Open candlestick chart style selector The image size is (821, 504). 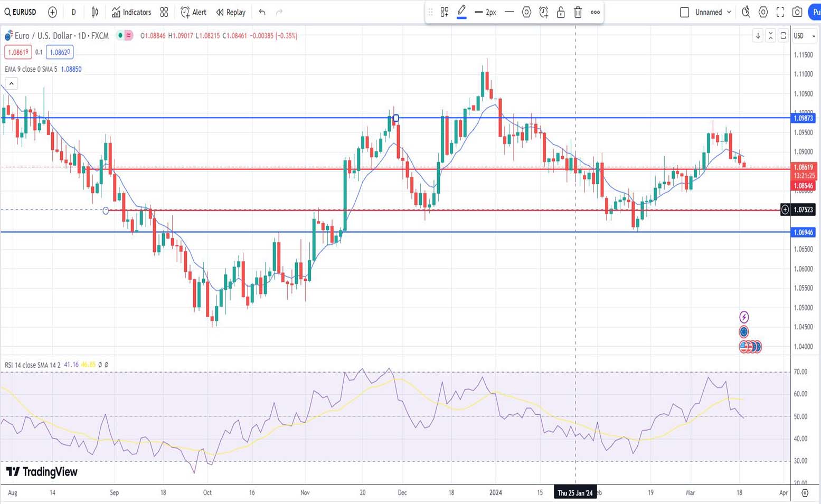tap(95, 12)
